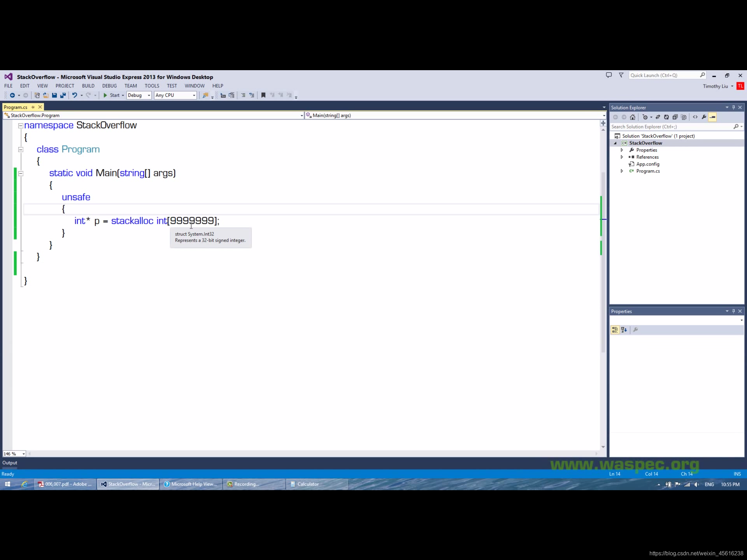Expand the References node in Solution Explorer
Viewport: 747px width, 560px height.
click(x=622, y=157)
